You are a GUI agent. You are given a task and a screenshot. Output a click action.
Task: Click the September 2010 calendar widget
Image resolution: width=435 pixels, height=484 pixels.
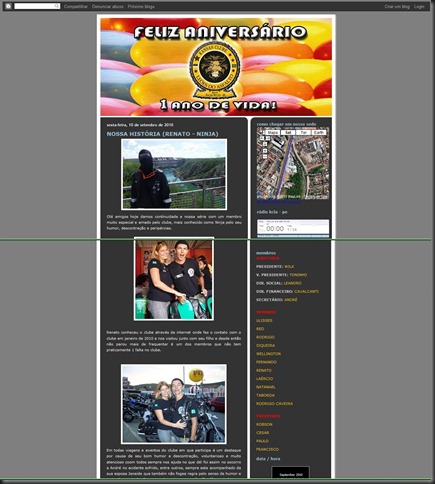pos(291,473)
